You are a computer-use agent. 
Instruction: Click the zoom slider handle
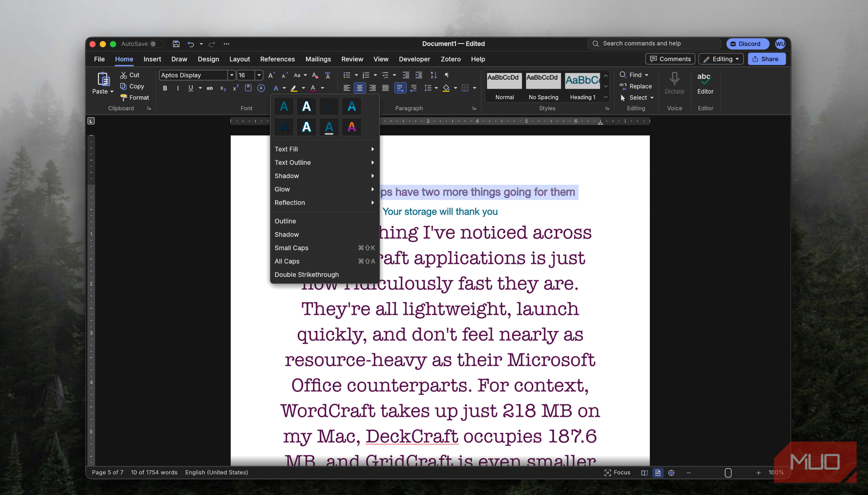(x=728, y=473)
